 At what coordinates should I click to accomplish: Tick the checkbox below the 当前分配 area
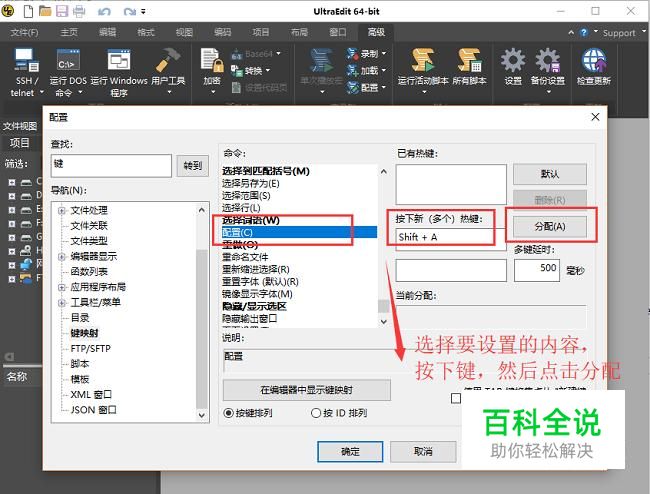pyautogui.click(x=456, y=399)
